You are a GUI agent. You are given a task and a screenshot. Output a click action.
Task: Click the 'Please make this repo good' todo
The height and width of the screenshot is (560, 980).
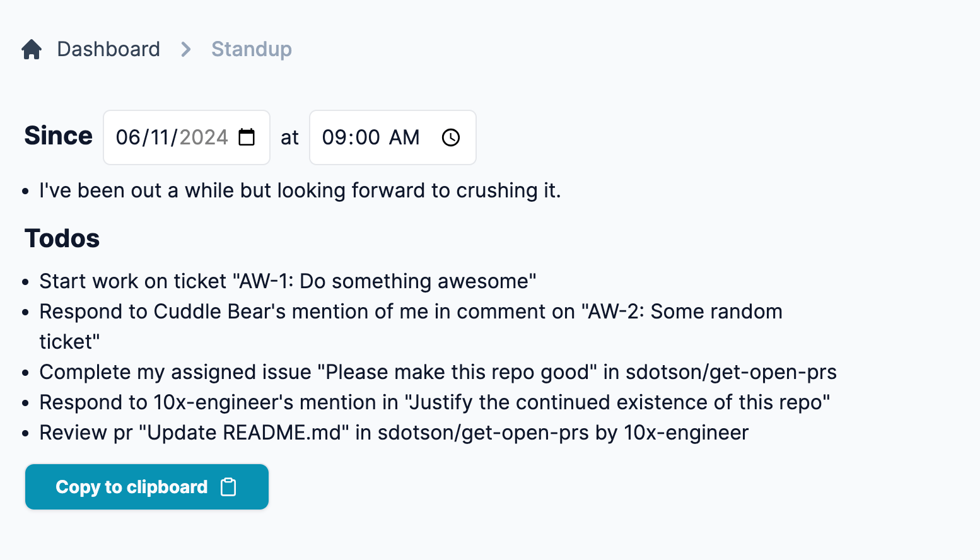438,372
